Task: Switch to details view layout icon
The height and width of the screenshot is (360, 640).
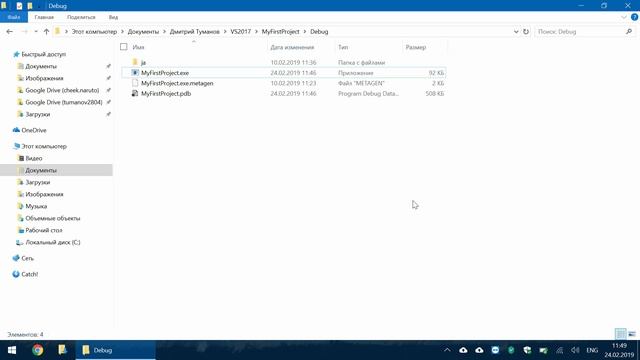Action: click(620, 334)
